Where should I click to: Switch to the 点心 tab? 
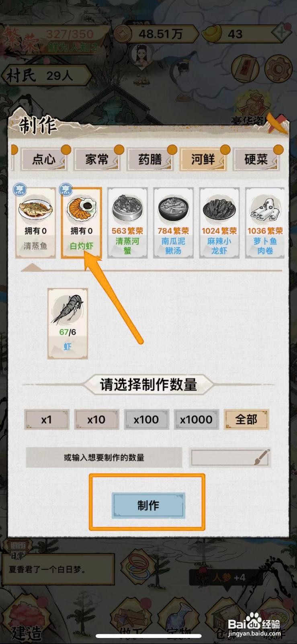44,159
